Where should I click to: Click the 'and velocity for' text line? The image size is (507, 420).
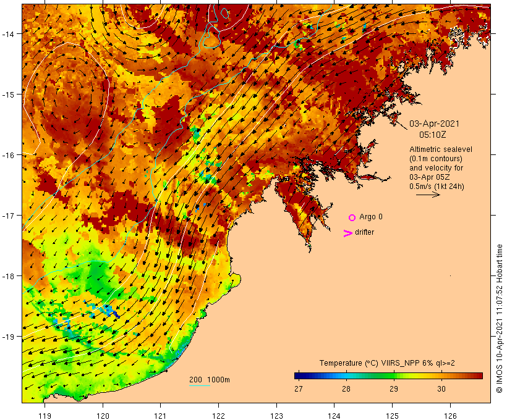436,168
